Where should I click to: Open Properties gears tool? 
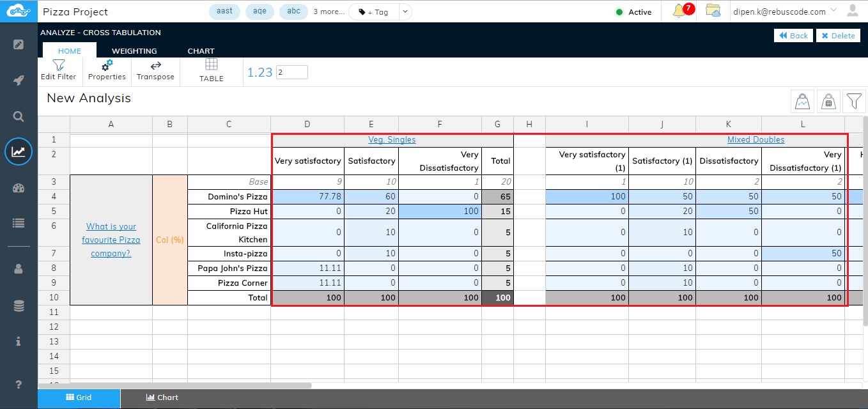tap(107, 70)
